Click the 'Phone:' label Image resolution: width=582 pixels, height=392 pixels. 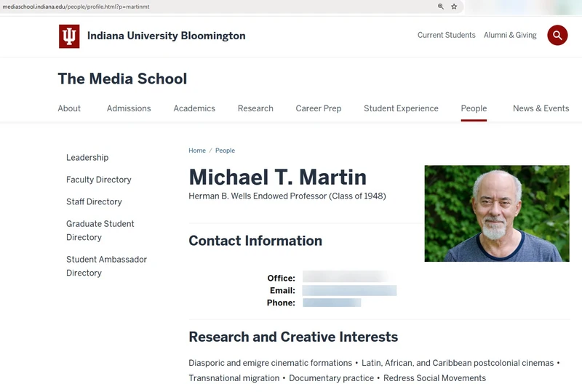281,303
